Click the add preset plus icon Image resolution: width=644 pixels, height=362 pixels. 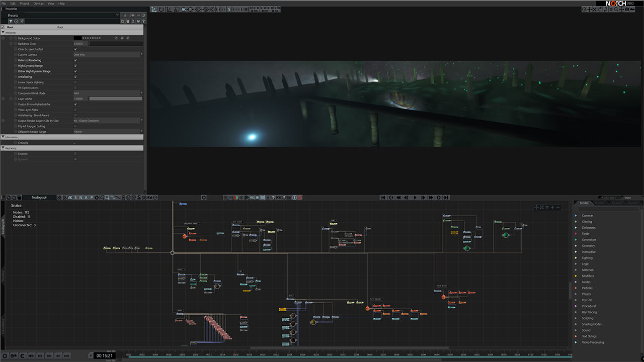(133, 15)
